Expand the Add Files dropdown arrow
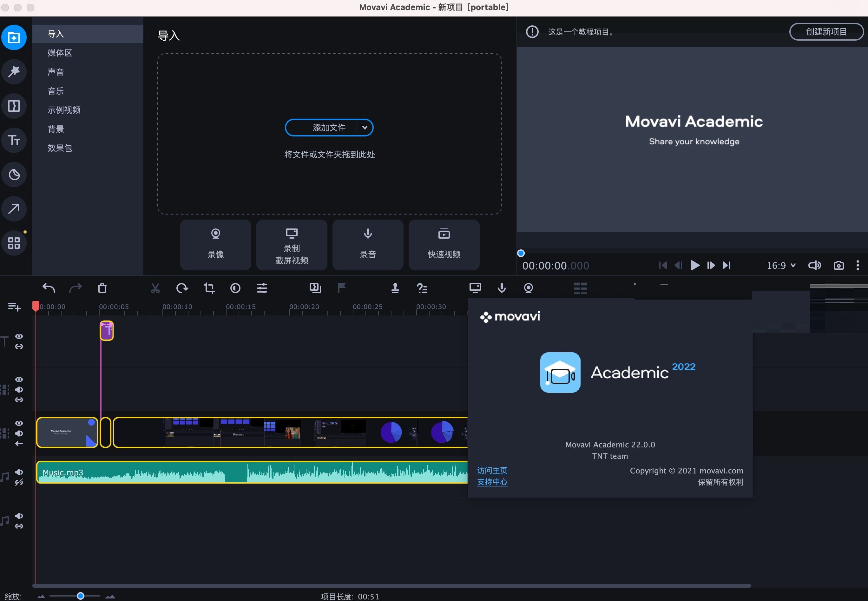The width and height of the screenshot is (868, 601). coord(365,128)
